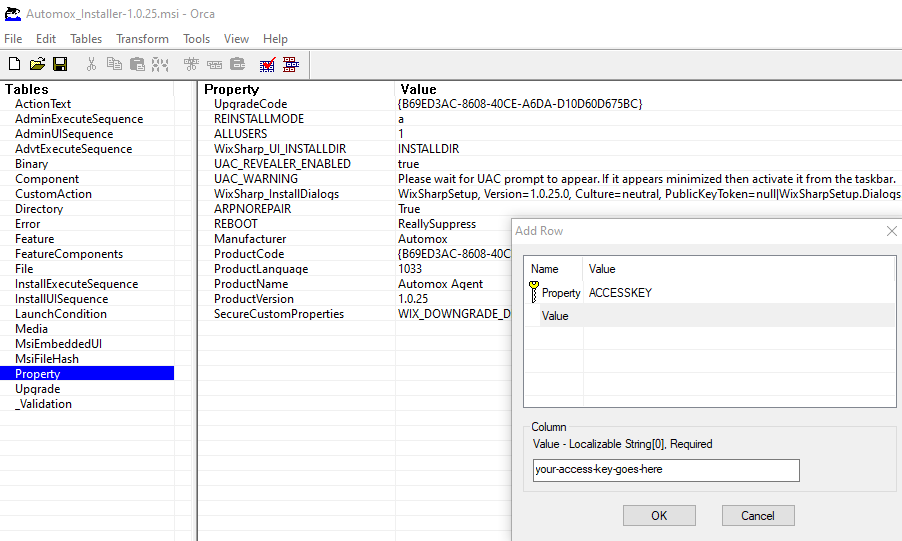Select the Component table
This screenshot has width=902, height=541.
tap(47, 178)
